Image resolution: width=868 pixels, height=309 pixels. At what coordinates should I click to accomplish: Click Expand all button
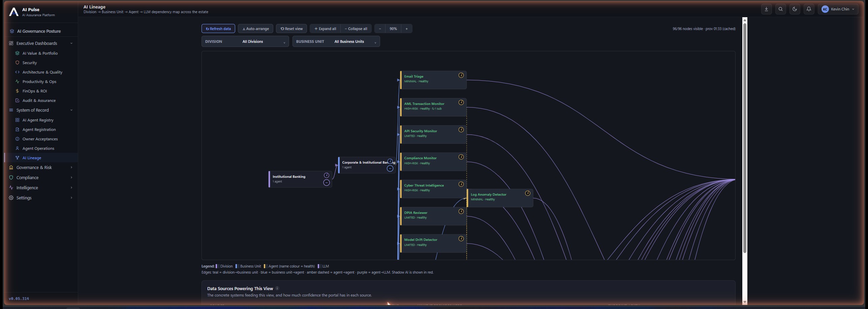[325, 29]
